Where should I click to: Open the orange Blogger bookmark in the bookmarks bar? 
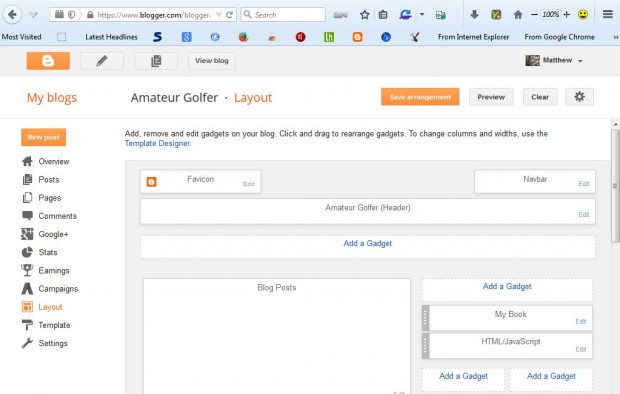pos(357,37)
